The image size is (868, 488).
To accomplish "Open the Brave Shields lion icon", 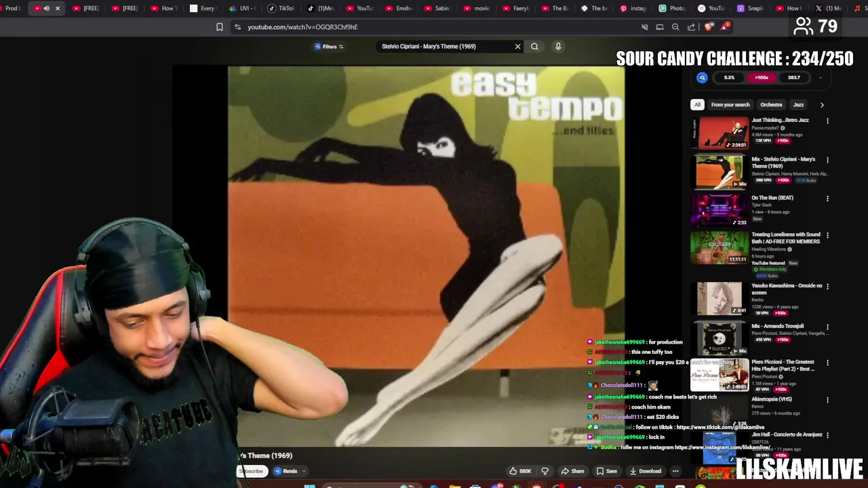I will pyautogui.click(x=709, y=27).
